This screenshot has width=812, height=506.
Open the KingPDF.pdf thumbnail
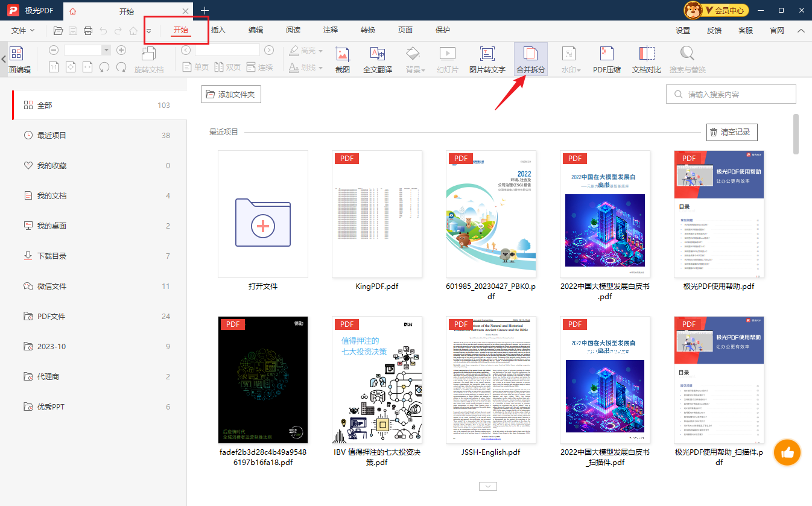[x=377, y=214]
